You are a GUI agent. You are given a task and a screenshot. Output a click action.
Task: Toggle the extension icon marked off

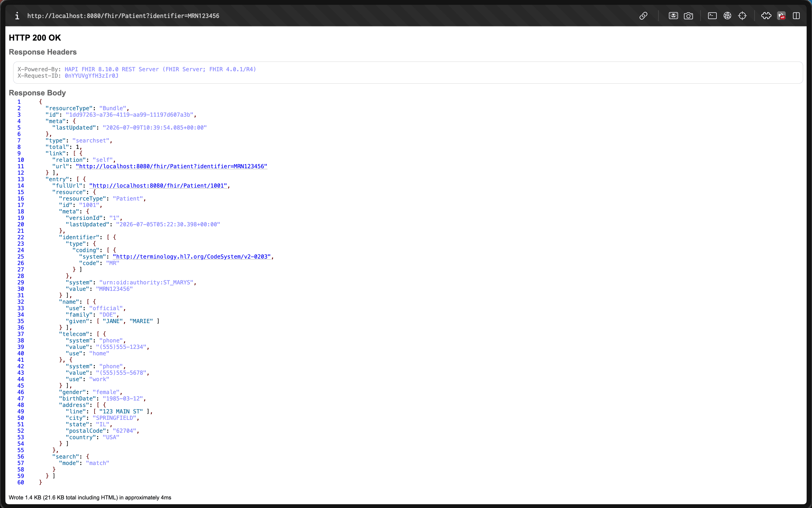pyautogui.click(x=781, y=16)
